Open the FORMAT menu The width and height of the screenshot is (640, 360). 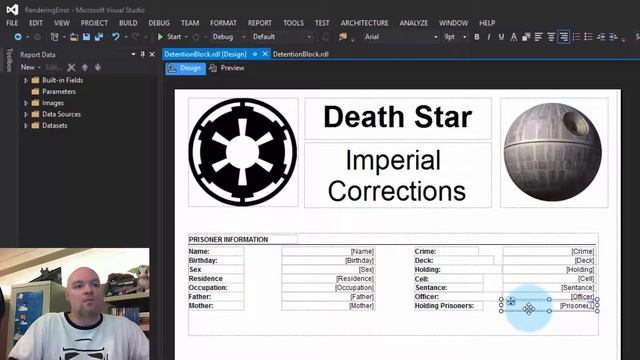[223, 23]
